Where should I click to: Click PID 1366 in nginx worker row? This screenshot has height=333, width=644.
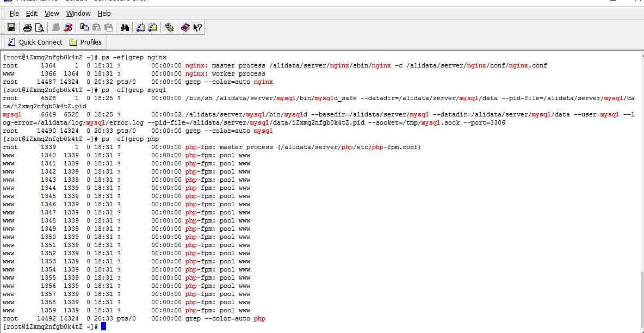(48, 73)
